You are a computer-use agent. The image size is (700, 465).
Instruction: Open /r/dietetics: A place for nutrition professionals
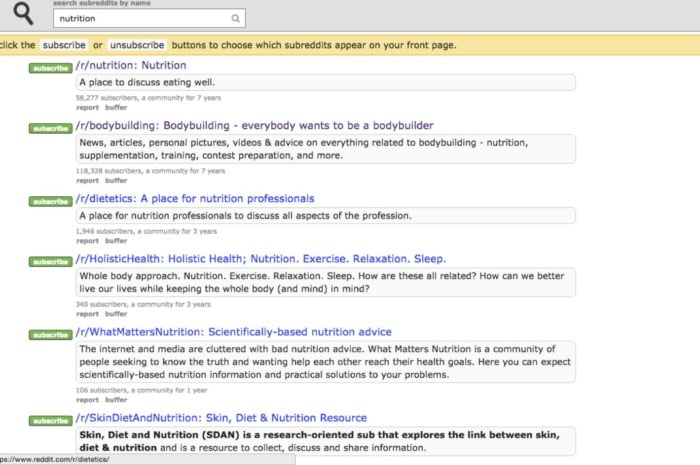coord(195,199)
